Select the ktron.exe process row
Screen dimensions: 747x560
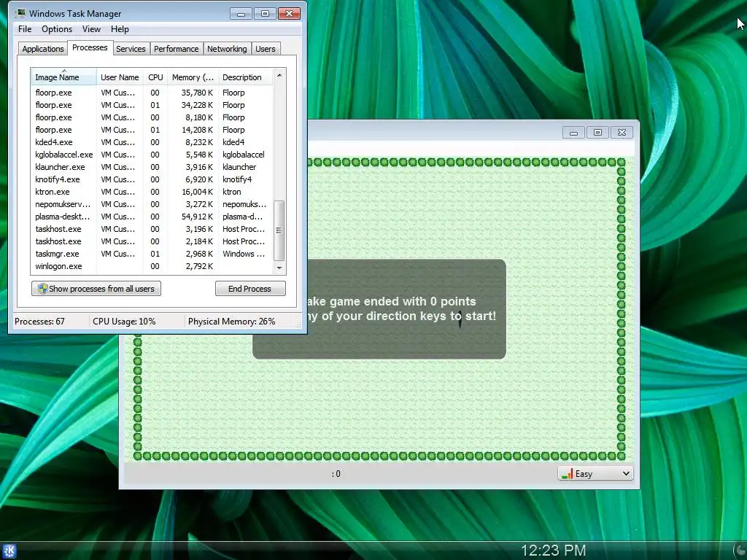click(152, 192)
